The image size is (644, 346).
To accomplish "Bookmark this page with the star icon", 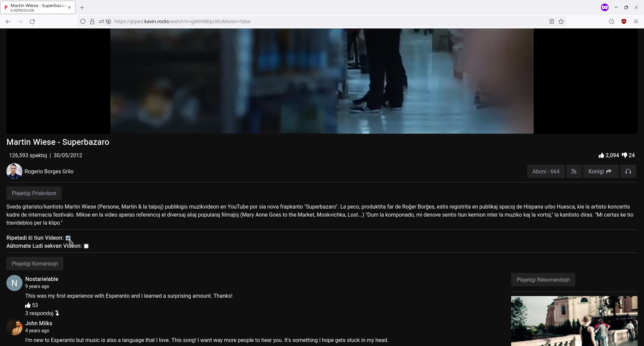I will pos(561,21).
